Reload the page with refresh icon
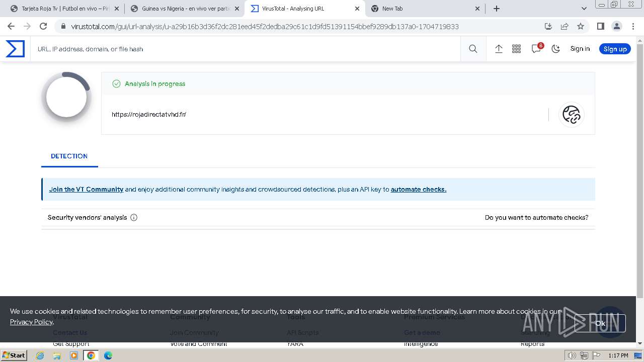 point(43,26)
